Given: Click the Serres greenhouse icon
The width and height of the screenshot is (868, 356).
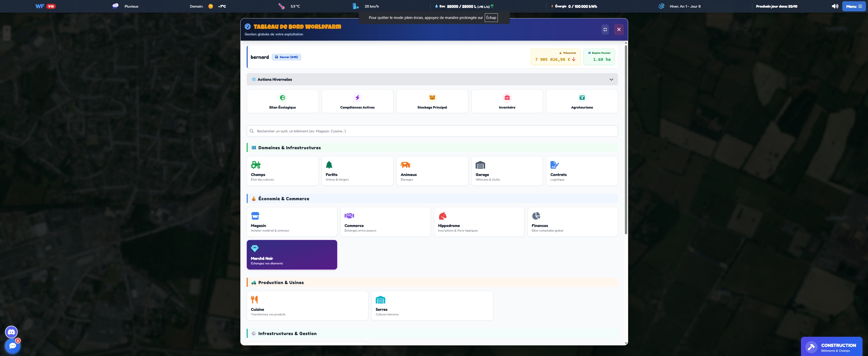Looking at the screenshot, I should coord(380,300).
